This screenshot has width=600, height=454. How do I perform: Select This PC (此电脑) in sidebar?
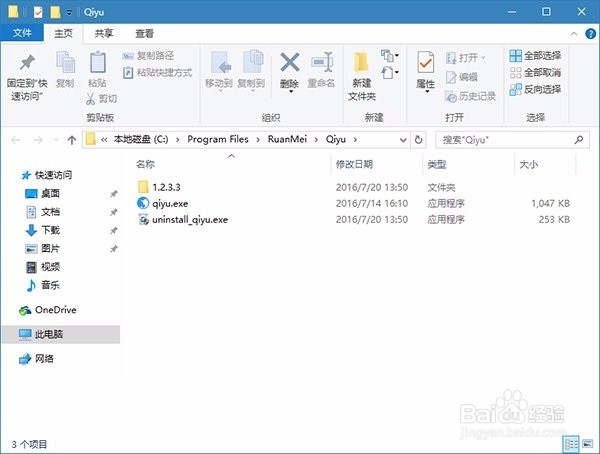(61, 335)
